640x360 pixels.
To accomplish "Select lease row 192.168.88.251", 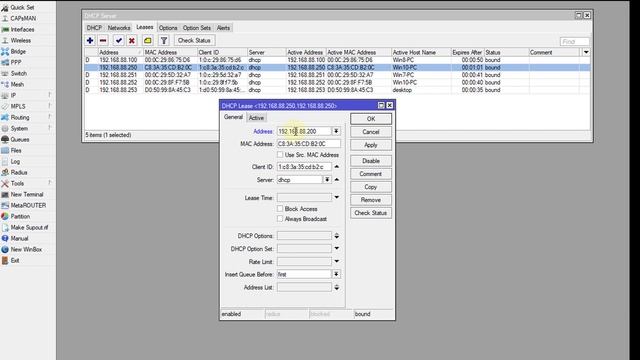I will tap(337, 75).
